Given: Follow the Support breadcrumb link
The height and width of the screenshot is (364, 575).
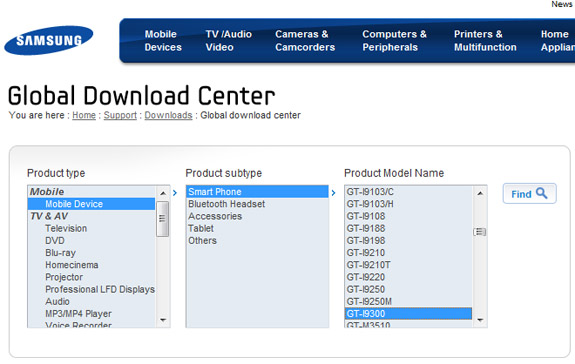Looking at the screenshot, I should (x=120, y=115).
